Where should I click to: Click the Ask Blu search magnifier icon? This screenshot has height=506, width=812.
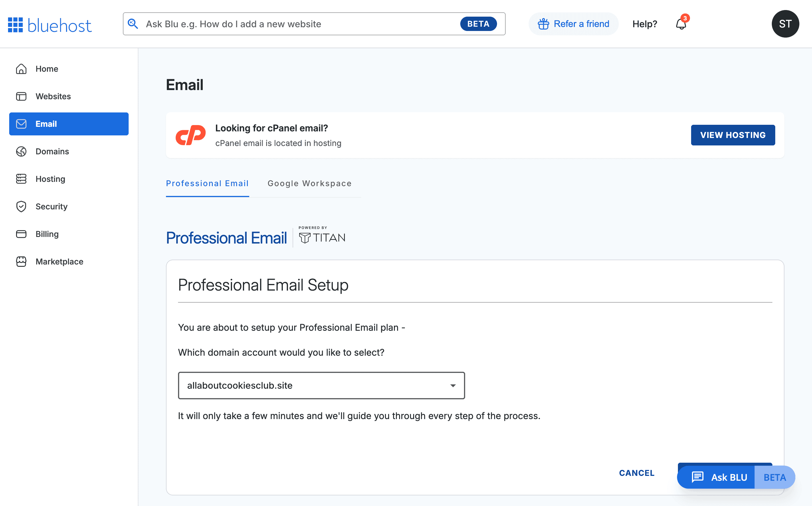pyautogui.click(x=133, y=24)
